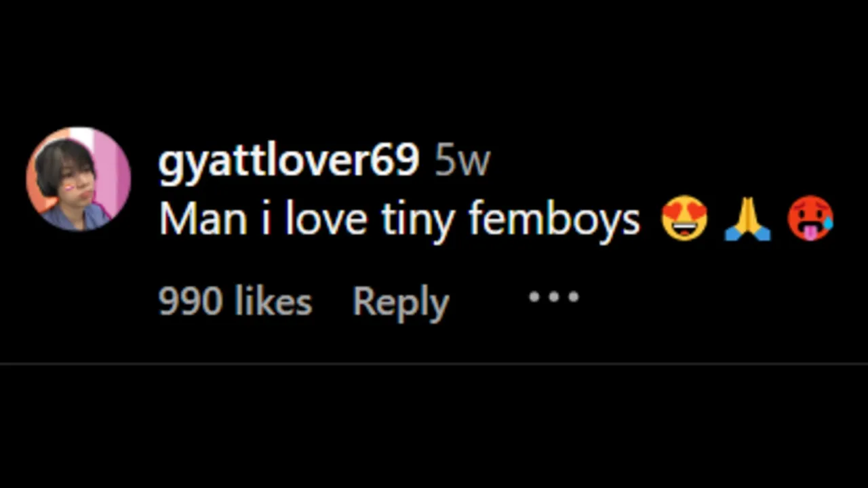Click the empty black area below the divider
The height and width of the screenshot is (488, 868).
coord(434,427)
